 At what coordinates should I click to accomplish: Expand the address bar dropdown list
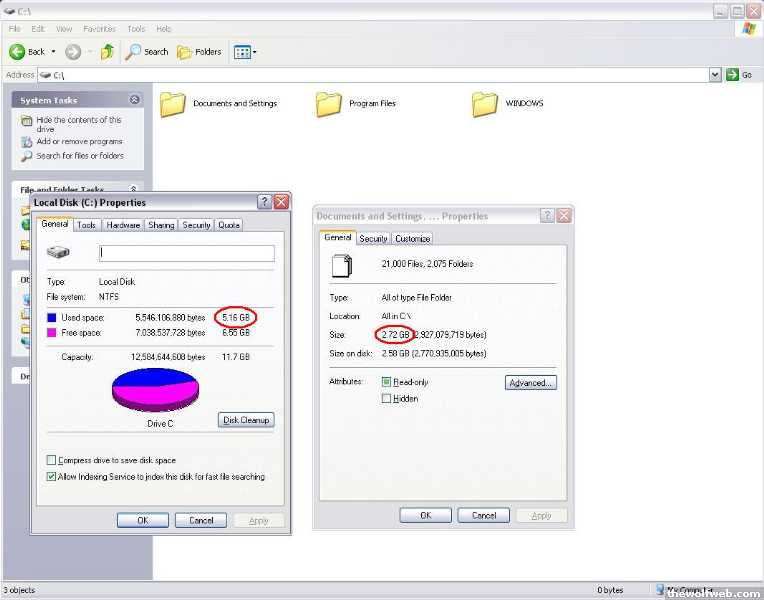[715, 75]
